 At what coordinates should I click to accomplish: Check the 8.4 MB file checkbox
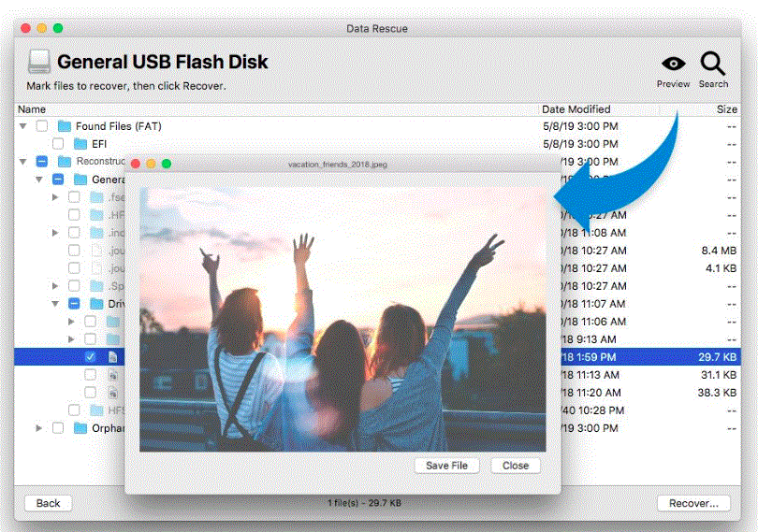(74, 251)
